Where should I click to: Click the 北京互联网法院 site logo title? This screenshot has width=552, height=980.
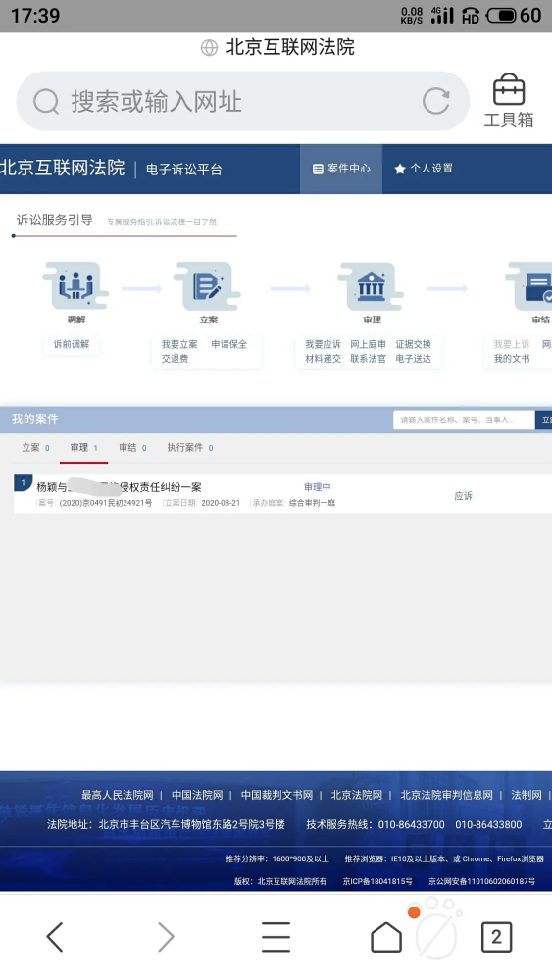[x=63, y=169]
